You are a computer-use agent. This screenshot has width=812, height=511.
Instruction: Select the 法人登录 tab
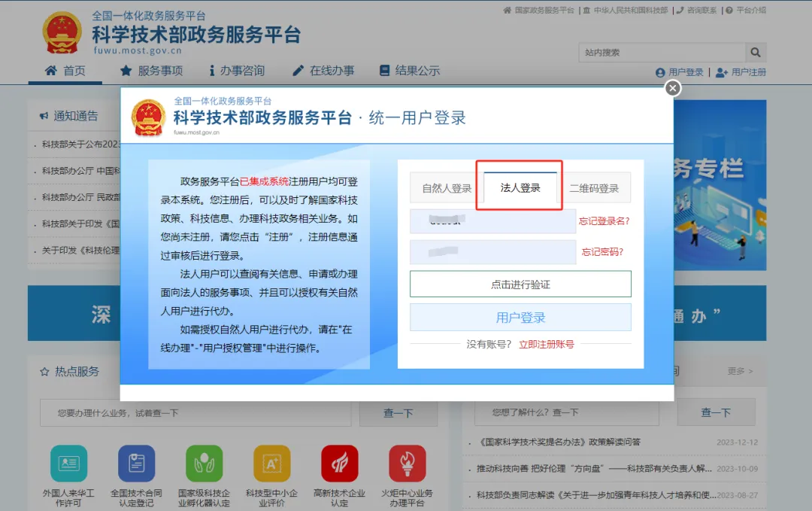520,187
